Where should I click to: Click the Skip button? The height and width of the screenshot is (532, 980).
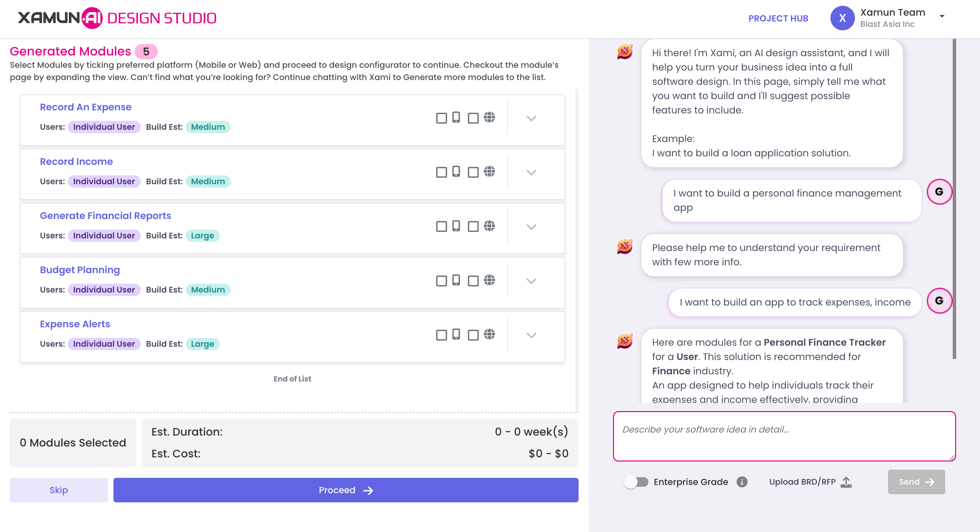59,490
